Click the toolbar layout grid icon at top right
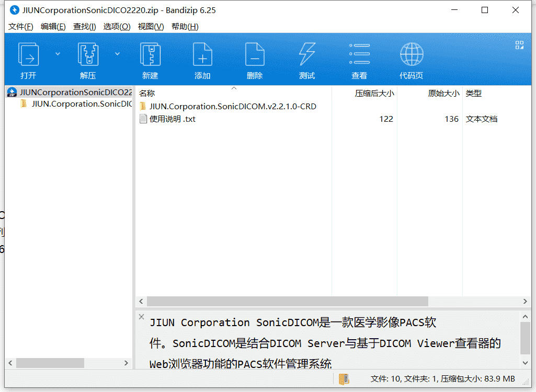The width and height of the screenshot is (536, 392). [x=519, y=45]
